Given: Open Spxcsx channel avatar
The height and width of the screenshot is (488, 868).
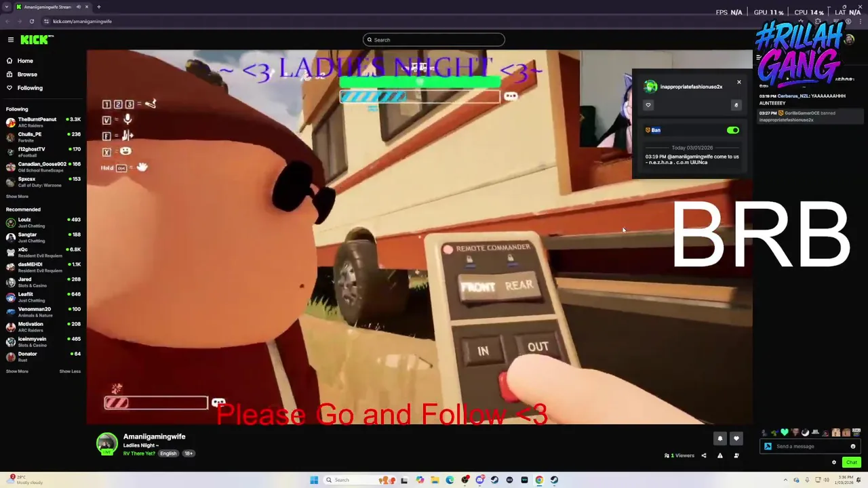Looking at the screenshot, I should click(11, 182).
